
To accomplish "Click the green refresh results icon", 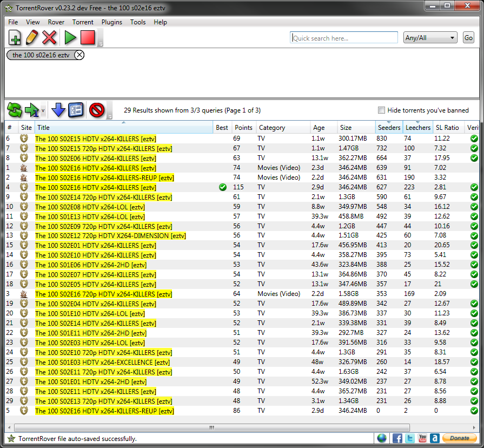I will [x=15, y=110].
